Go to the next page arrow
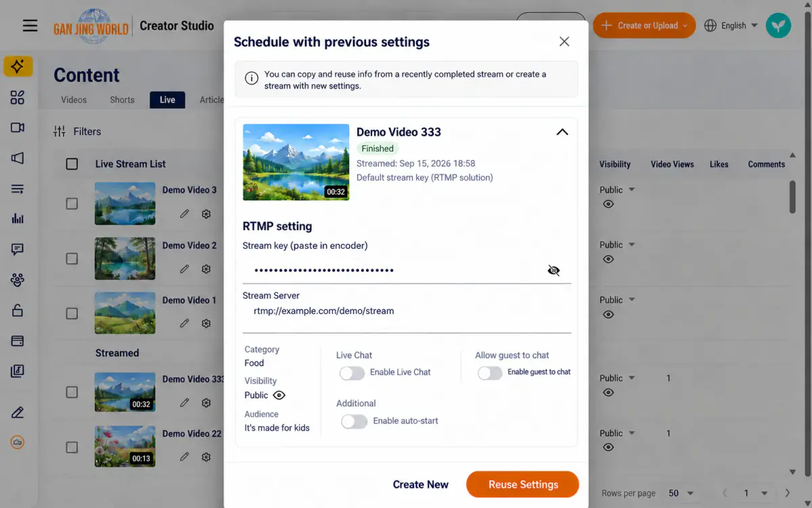 pos(787,493)
